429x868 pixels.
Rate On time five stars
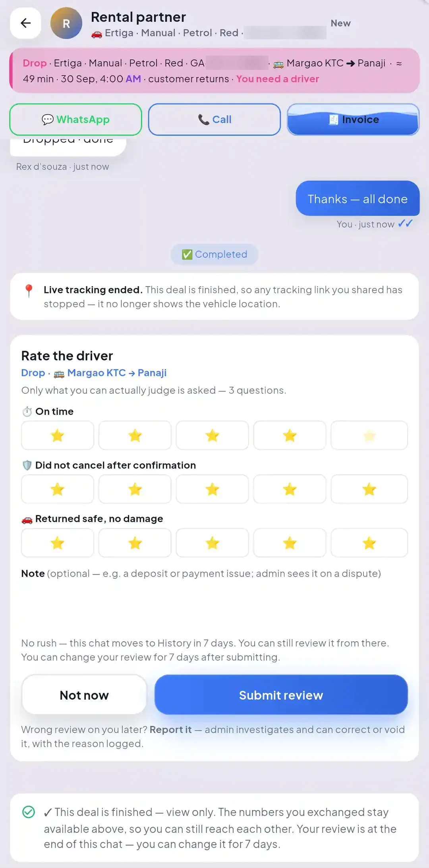click(x=369, y=435)
